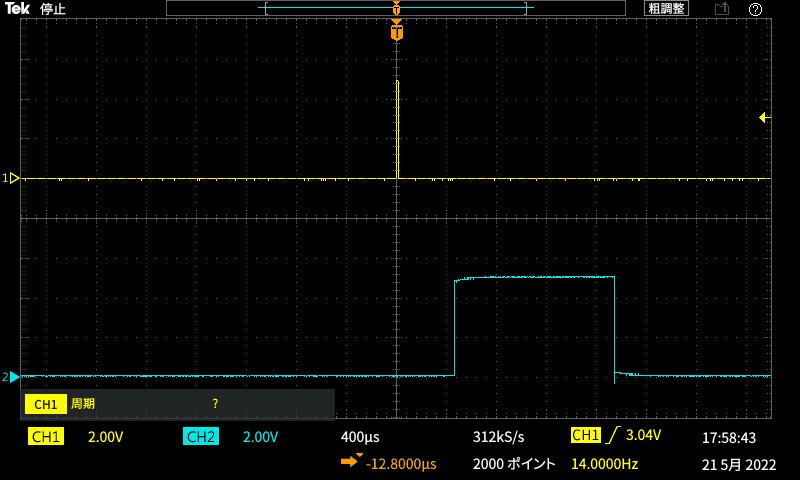
Task: Toggle the 粗調整 coarse adjust indicator
Action: pos(666,9)
